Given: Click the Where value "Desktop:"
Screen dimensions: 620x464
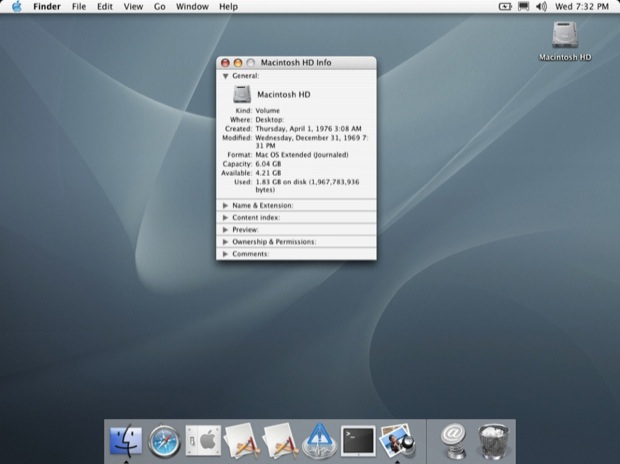Looking at the screenshot, I should [x=270, y=120].
